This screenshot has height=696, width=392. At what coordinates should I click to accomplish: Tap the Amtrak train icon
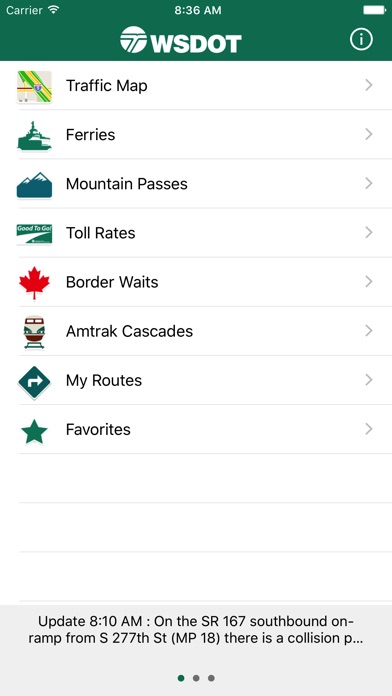click(x=34, y=332)
